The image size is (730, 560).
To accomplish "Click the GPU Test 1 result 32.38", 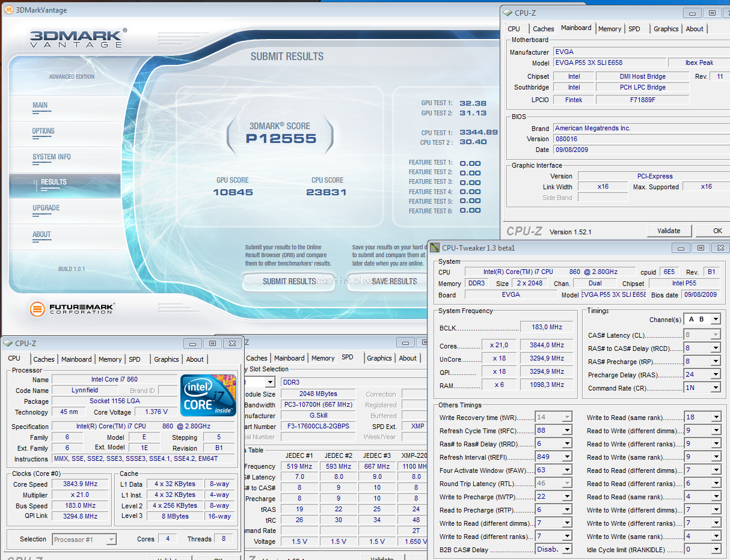I will coord(473,103).
